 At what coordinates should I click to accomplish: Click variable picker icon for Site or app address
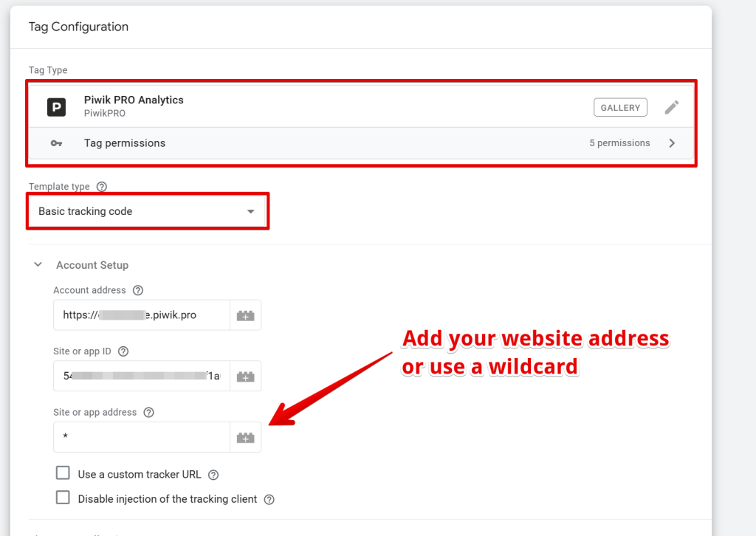tap(245, 438)
